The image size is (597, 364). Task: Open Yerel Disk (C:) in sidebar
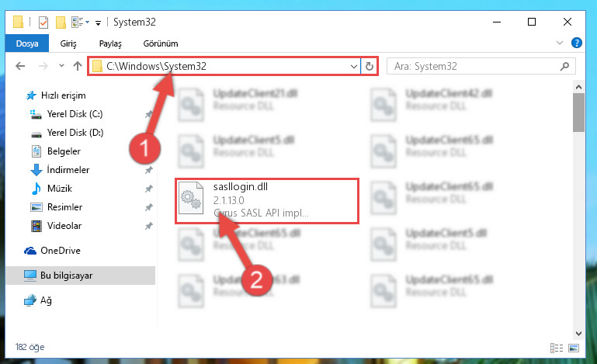[x=75, y=114]
